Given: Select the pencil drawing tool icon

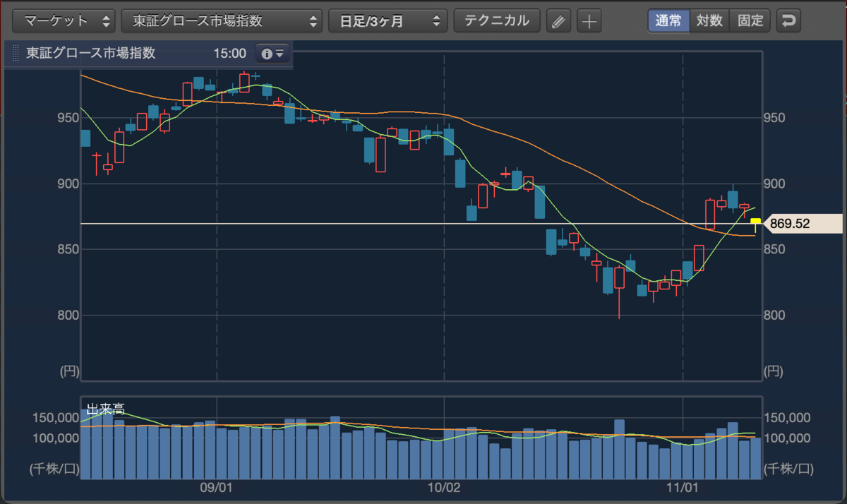Looking at the screenshot, I should 558,21.
